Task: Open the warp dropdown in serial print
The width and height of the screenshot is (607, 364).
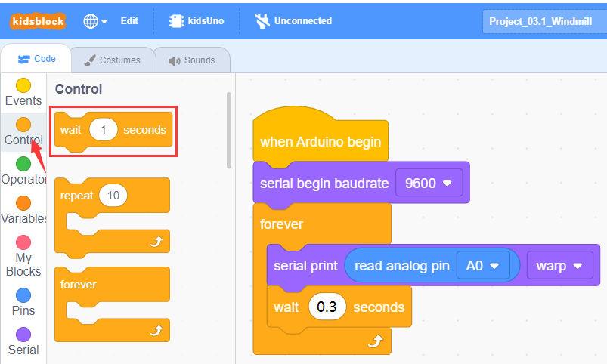Action: click(x=559, y=265)
